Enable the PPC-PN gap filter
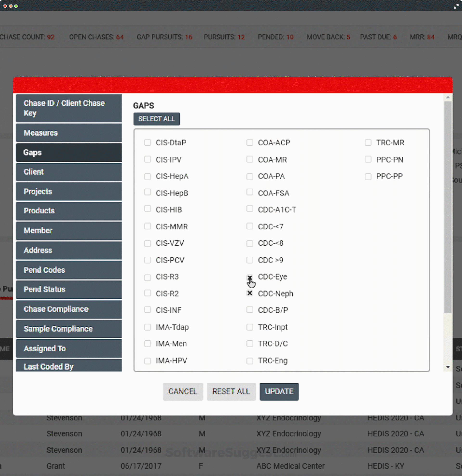462x476 pixels. click(x=368, y=159)
